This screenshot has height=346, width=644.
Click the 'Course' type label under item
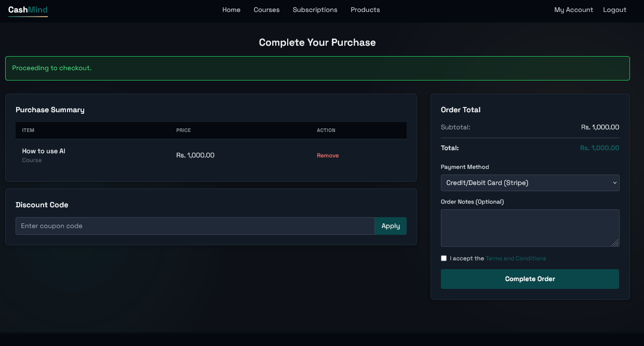(32, 161)
